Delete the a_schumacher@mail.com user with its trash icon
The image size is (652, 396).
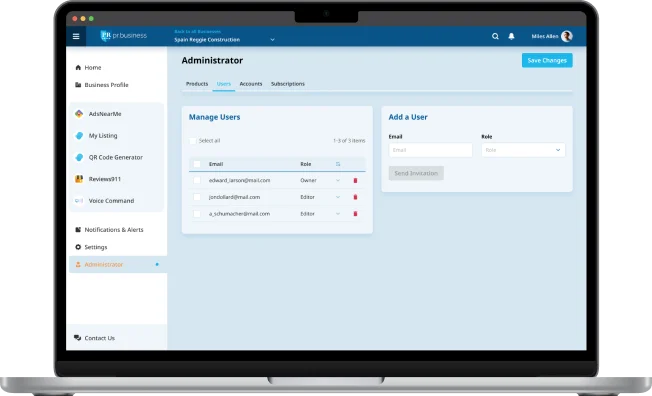click(x=355, y=214)
